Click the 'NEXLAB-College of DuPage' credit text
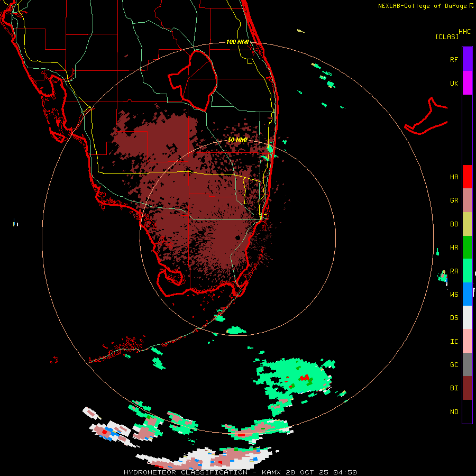Viewport: 476px width, 476px height. (x=422, y=6)
